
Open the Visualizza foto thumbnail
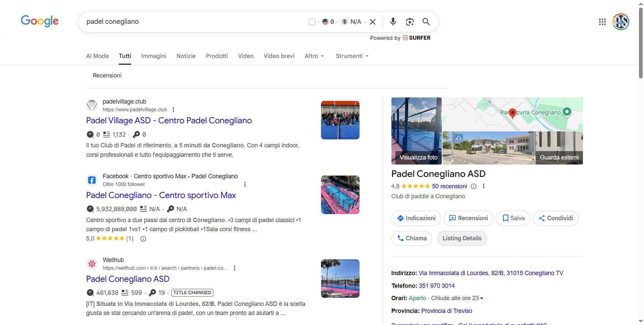416,131
